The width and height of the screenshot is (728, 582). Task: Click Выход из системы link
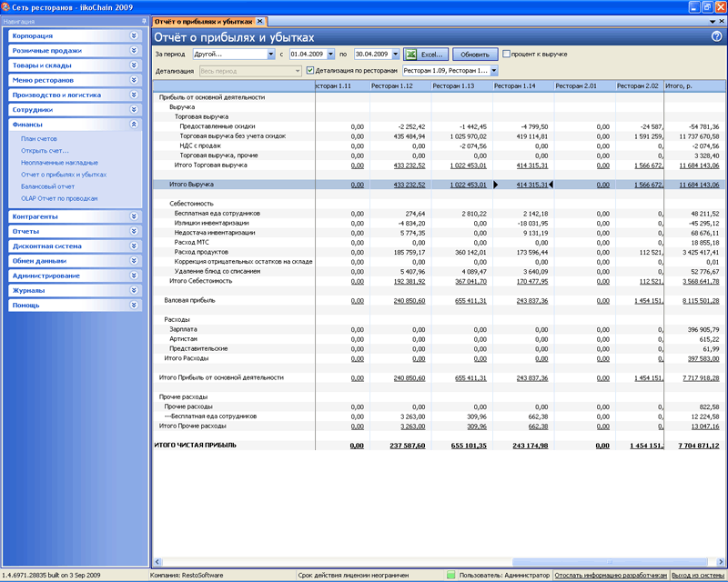[698, 575]
